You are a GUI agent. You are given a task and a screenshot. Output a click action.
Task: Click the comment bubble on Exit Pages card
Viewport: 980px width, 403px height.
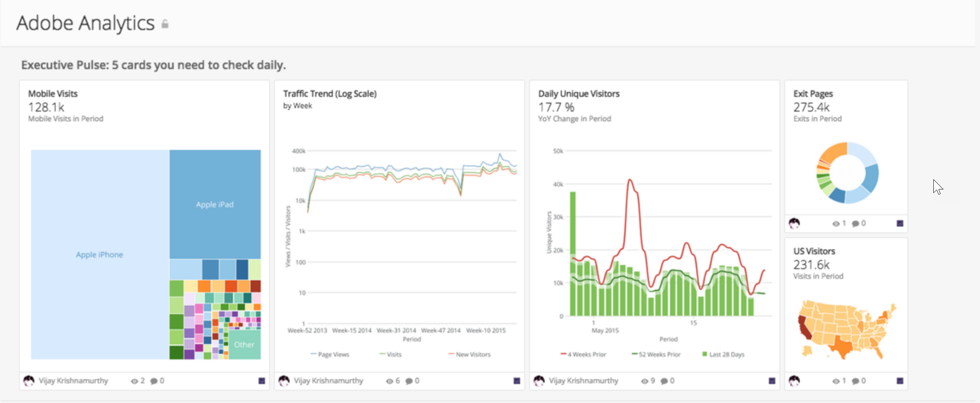[x=855, y=223]
